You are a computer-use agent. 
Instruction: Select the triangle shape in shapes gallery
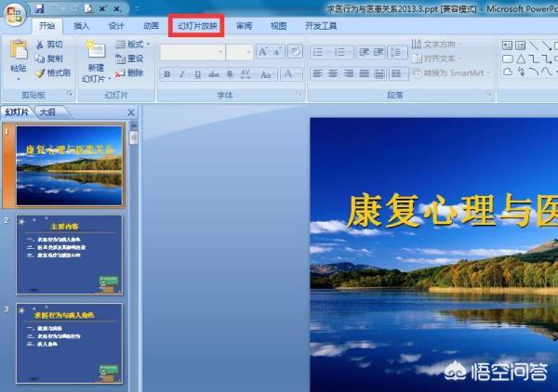521,59
